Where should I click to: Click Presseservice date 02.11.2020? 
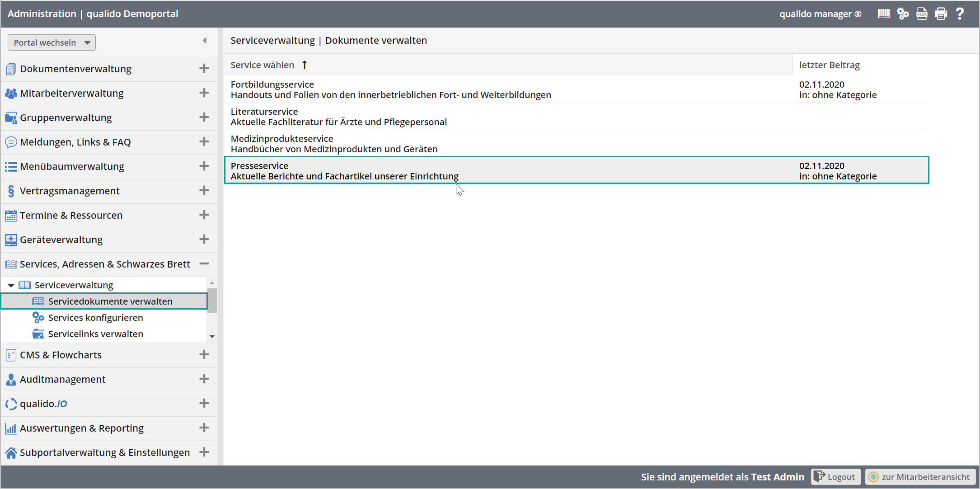pyautogui.click(x=821, y=166)
